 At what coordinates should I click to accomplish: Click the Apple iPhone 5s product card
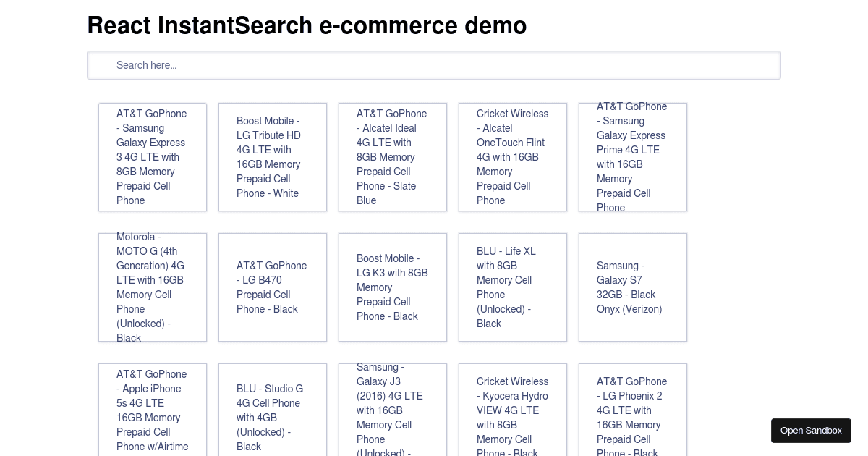pos(153,410)
